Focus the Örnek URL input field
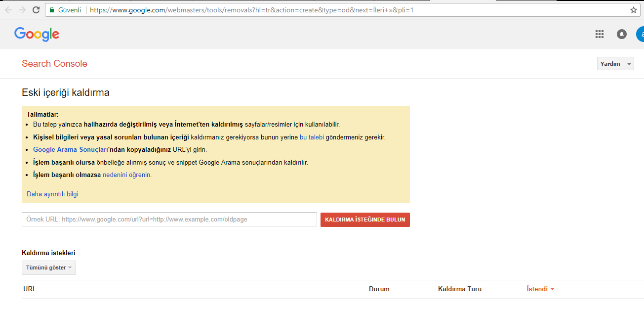 [169, 220]
